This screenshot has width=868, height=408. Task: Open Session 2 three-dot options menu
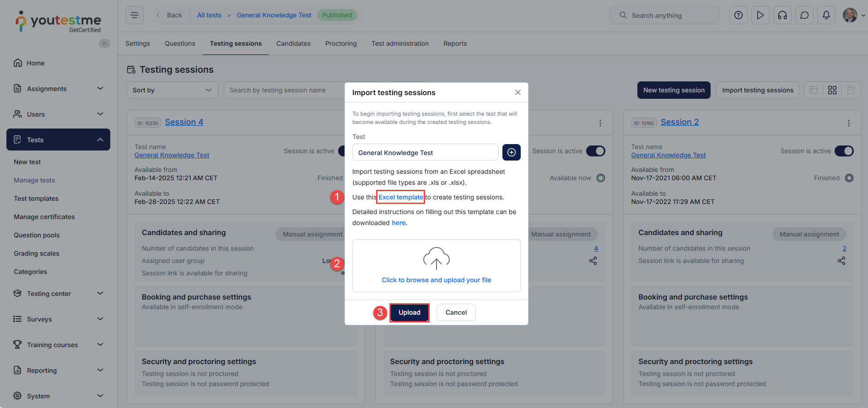point(848,123)
